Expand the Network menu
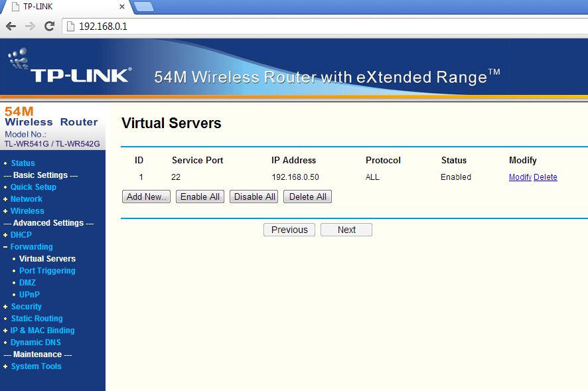This screenshot has height=391, width=588. 27,199
